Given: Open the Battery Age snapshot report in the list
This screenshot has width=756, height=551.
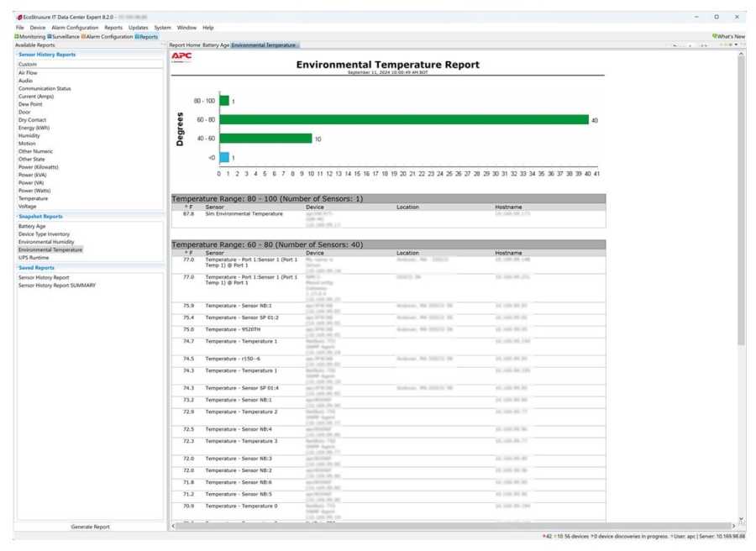Looking at the screenshot, I should pyautogui.click(x=32, y=227).
